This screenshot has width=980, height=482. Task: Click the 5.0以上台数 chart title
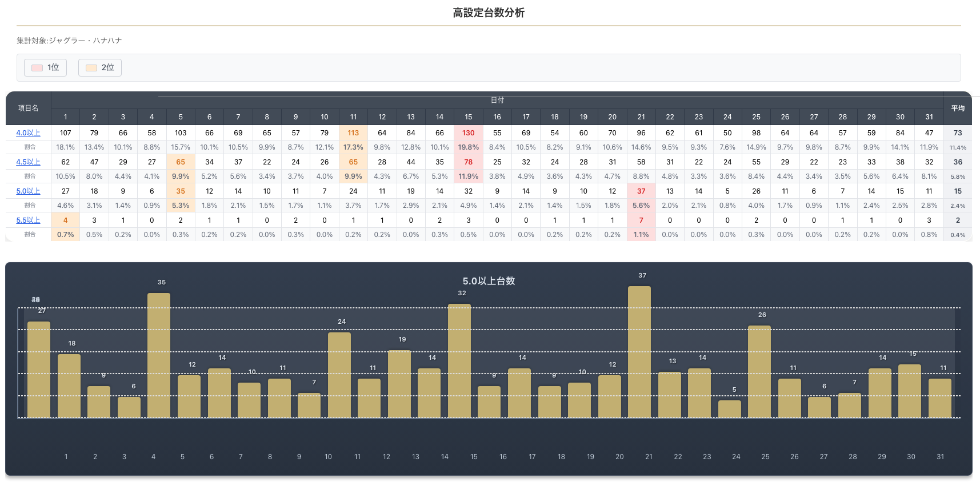[489, 281]
